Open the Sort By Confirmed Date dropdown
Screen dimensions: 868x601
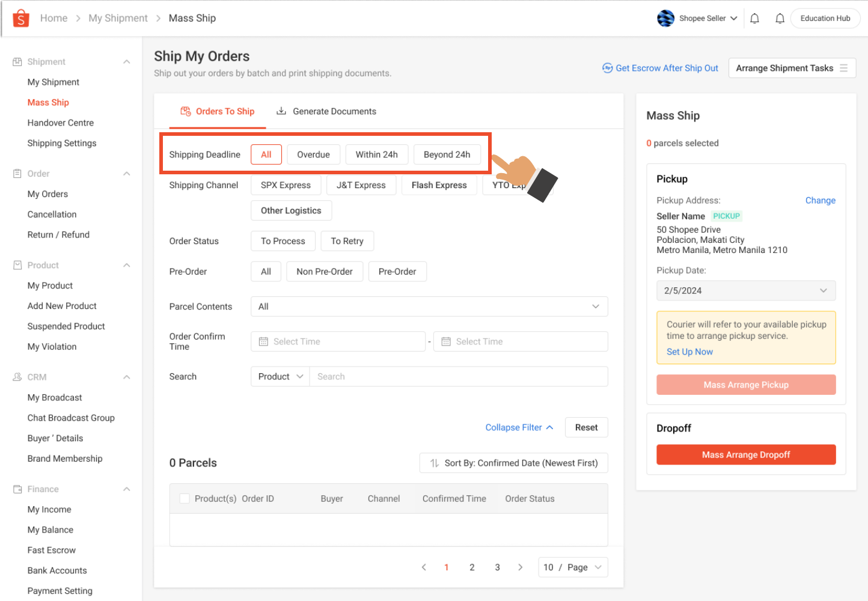(x=513, y=463)
